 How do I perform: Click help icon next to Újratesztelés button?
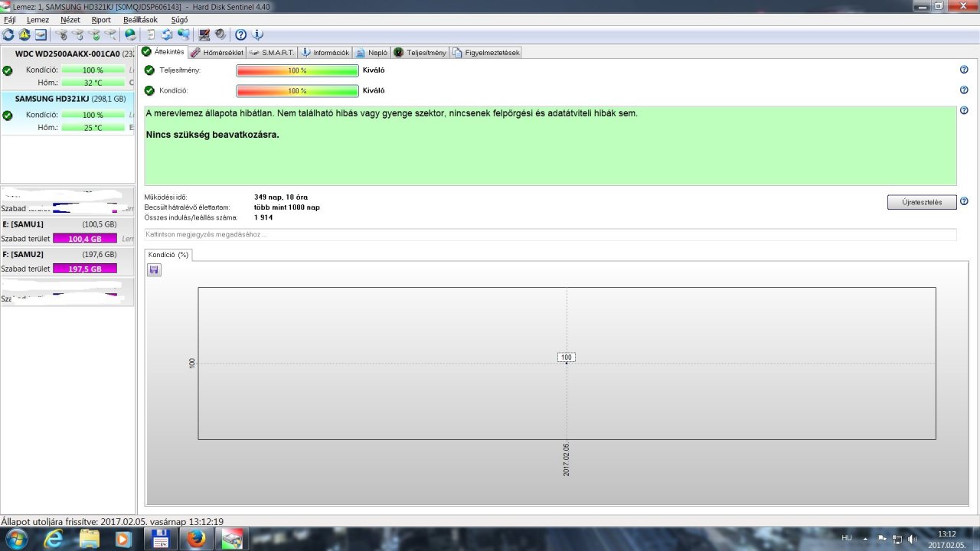pyautogui.click(x=964, y=201)
